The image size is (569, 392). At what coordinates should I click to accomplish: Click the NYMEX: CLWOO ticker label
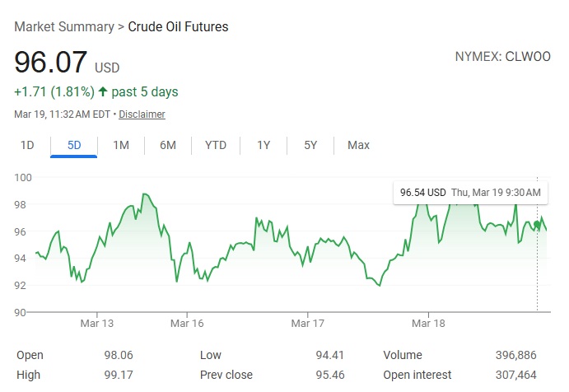coord(501,58)
